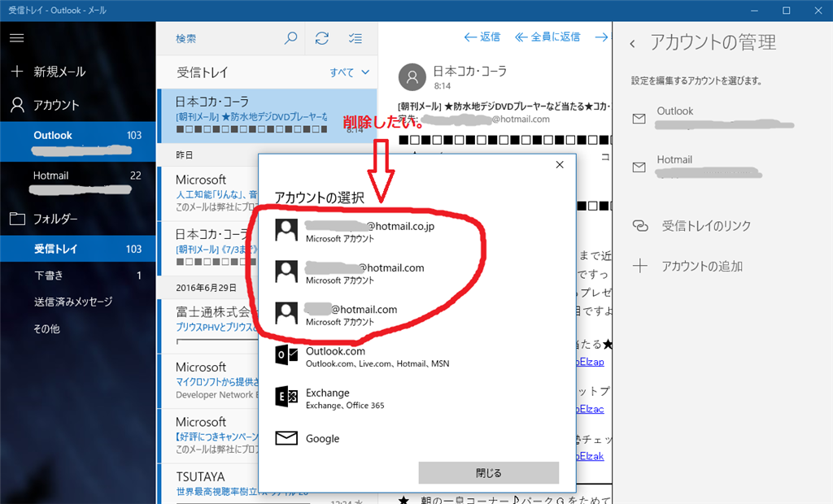Click the pbElzac link in email
Viewport: 833px width, 504px height.
click(591, 409)
